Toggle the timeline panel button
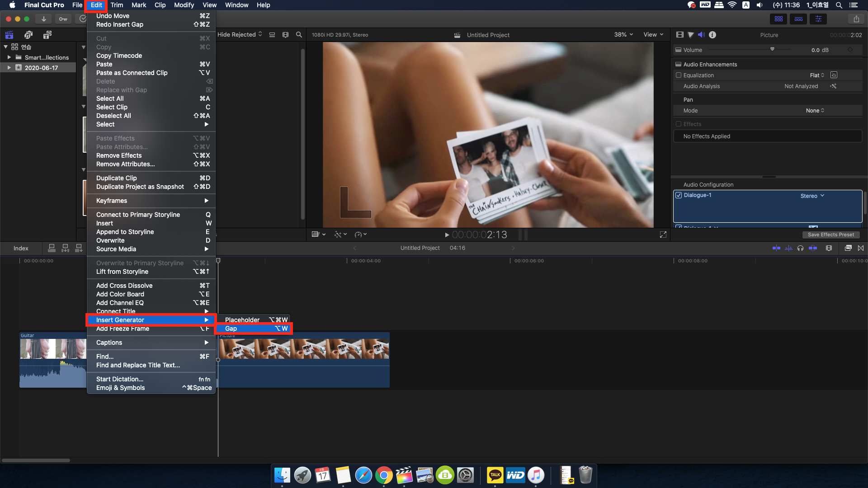Image resolution: width=868 pixels, height=488 pixels. coord(798,19)
